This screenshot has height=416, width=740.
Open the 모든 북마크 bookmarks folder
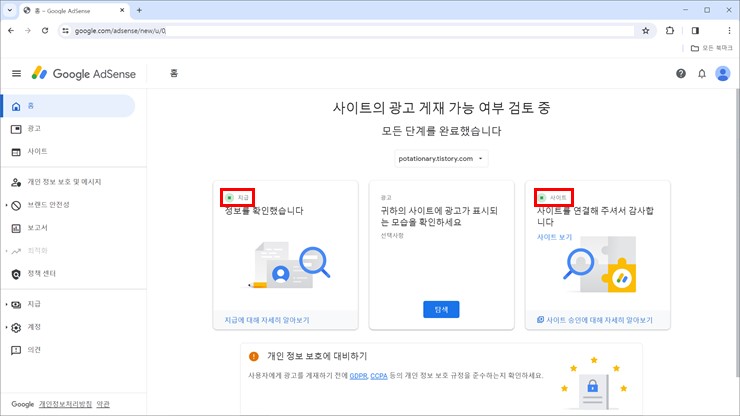point(711,48)
